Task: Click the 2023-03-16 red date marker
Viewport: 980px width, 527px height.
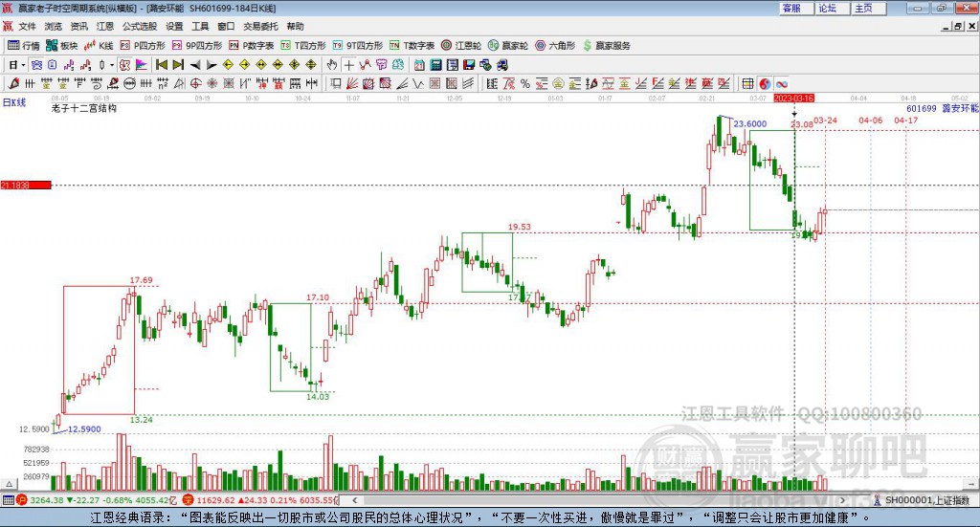Action: [x=793, y=98]
